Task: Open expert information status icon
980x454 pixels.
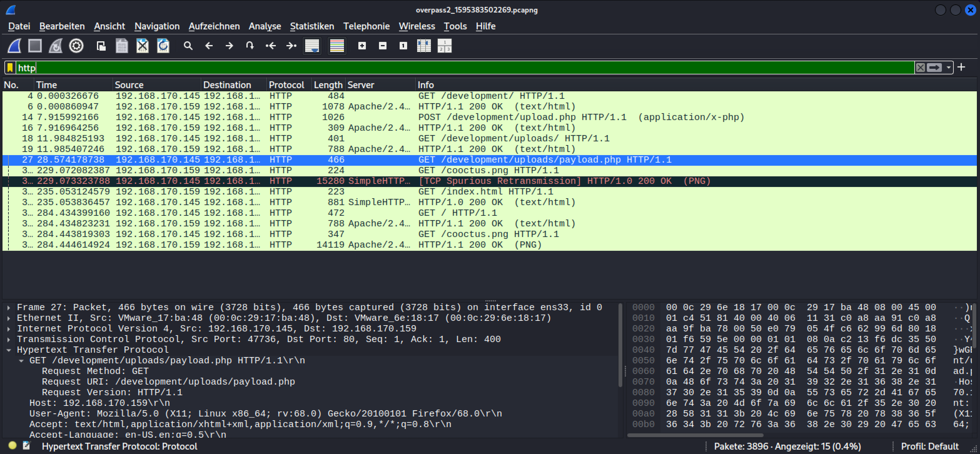Action: pos(13,445)
